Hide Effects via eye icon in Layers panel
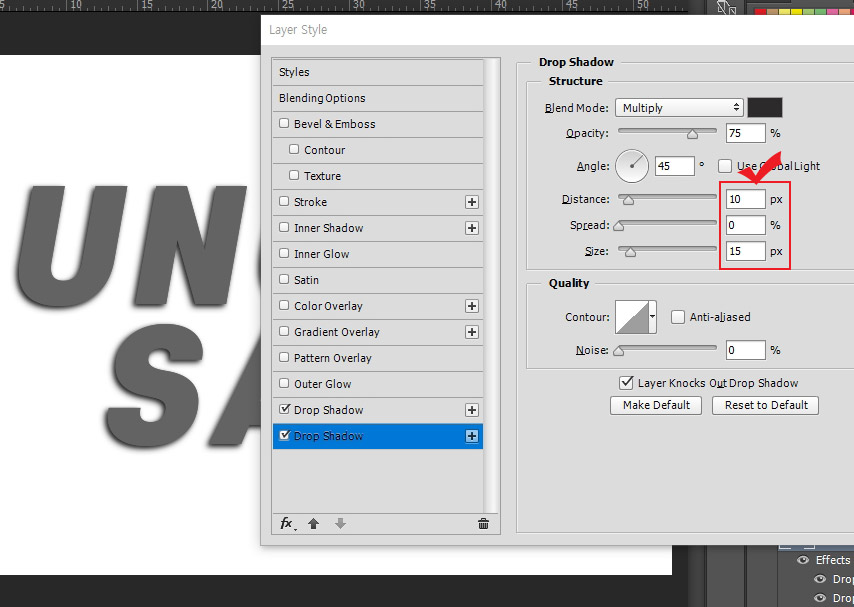The image size is (854, 607). click(803, 560)
